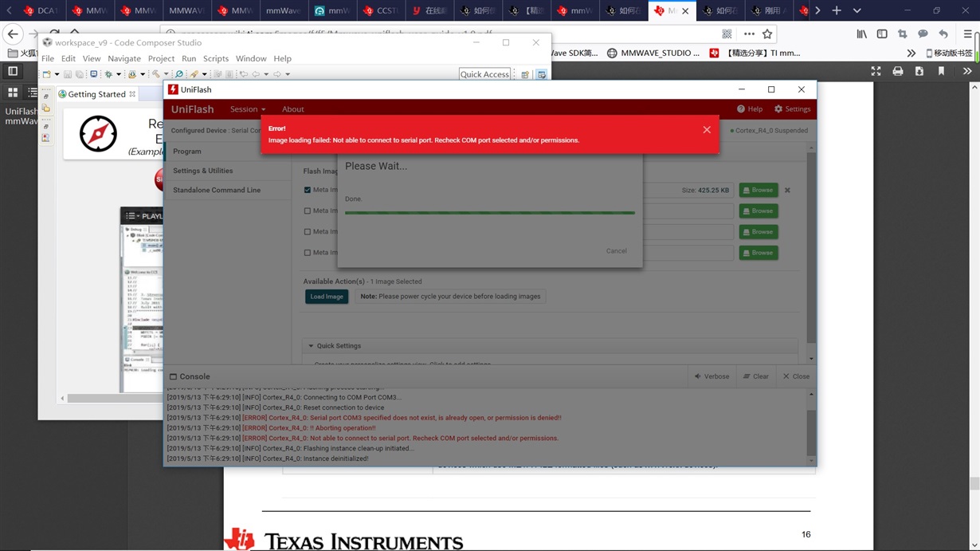The image size is (980, 551).
Task: Open the MMWAVE_STUDIO bookmark
Action: click(x=653, y=53)
